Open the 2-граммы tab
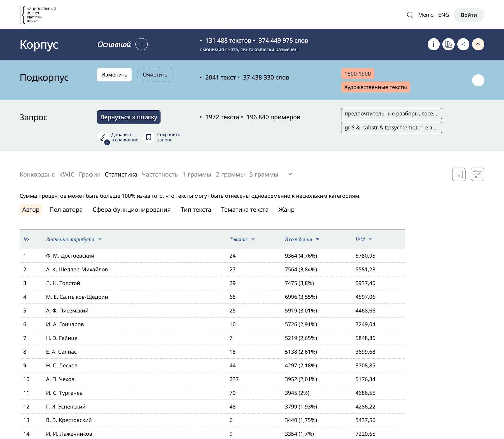 (x=230, y=174)
